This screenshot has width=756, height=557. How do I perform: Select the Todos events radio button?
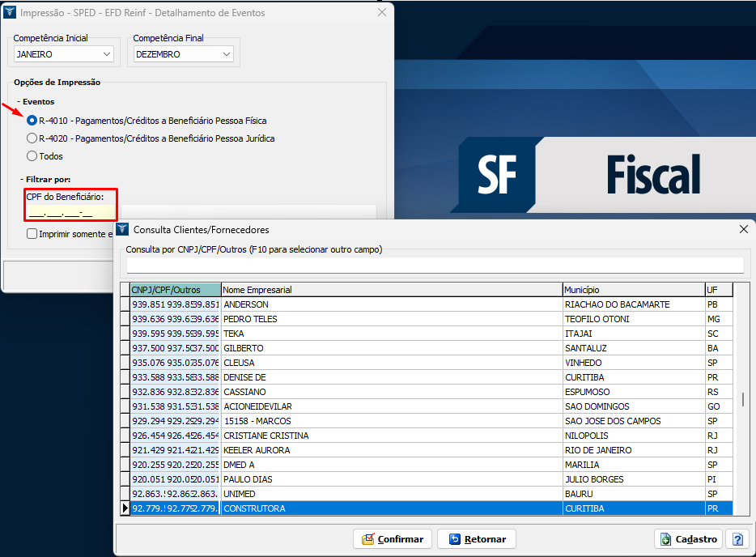click(32, 156)
